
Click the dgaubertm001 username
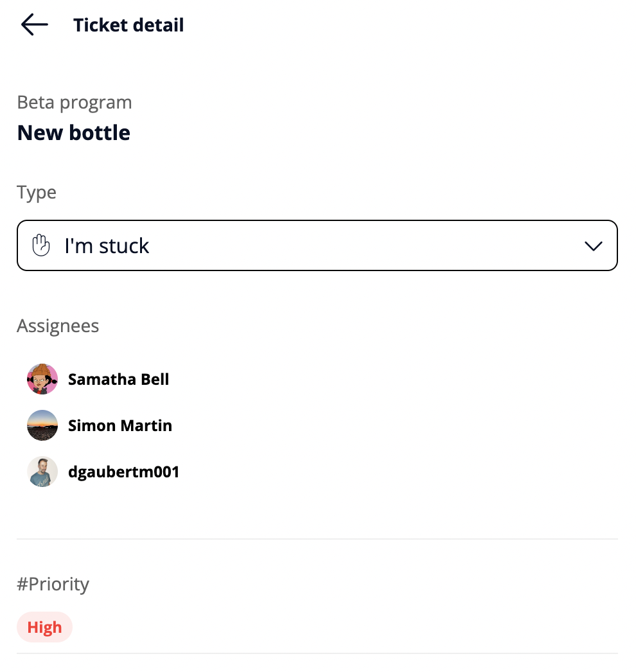point(123,472)
